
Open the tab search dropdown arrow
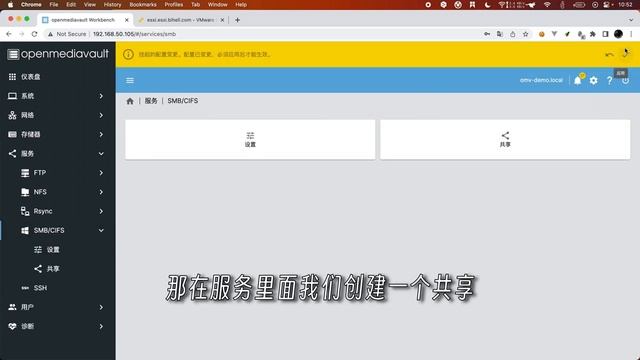[x=631, y=20]
